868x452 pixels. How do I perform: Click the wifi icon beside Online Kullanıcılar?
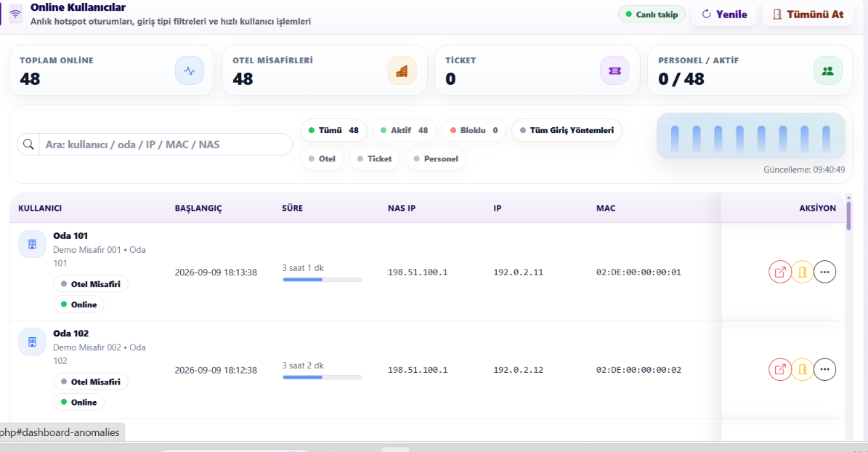click(x=15, y=15)
